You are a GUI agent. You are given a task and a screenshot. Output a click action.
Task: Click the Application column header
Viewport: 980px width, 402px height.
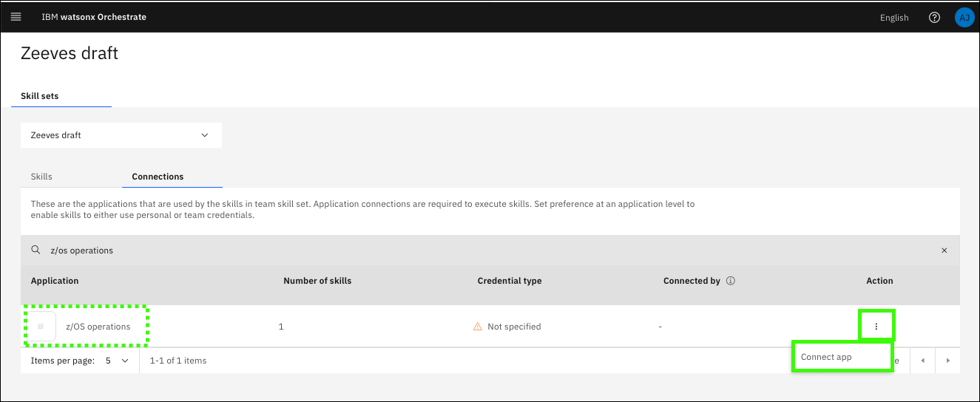(55, 281)
